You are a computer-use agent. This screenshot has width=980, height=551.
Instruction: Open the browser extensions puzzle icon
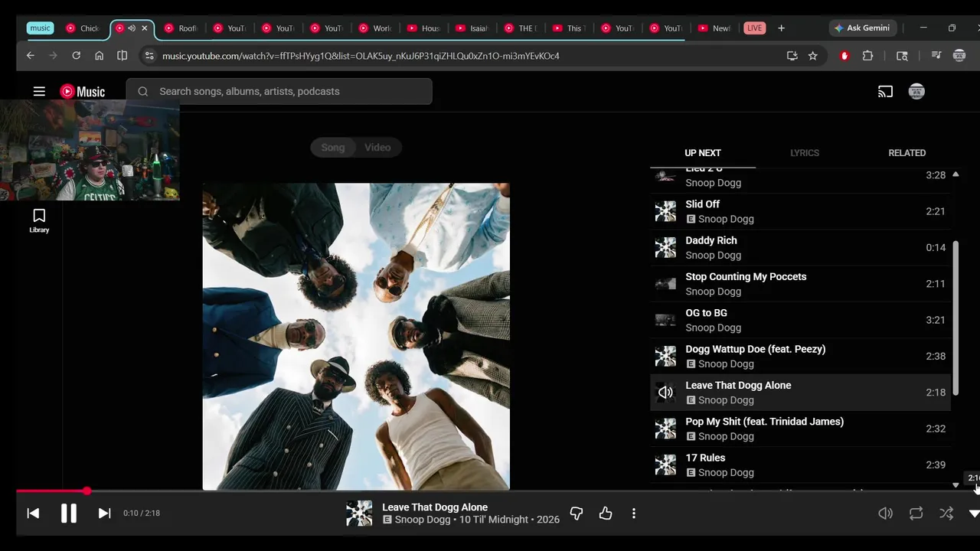pyautogui.click(x=867, y=56)
